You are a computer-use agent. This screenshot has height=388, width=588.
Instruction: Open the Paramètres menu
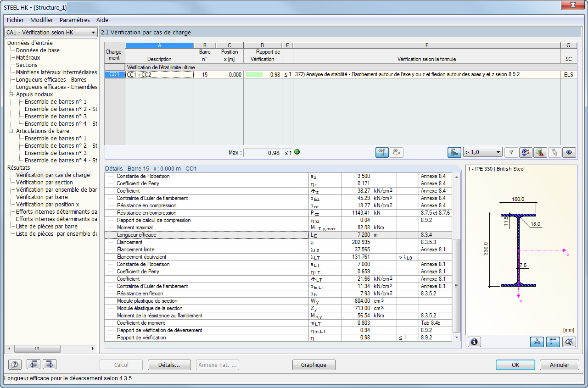75,20
